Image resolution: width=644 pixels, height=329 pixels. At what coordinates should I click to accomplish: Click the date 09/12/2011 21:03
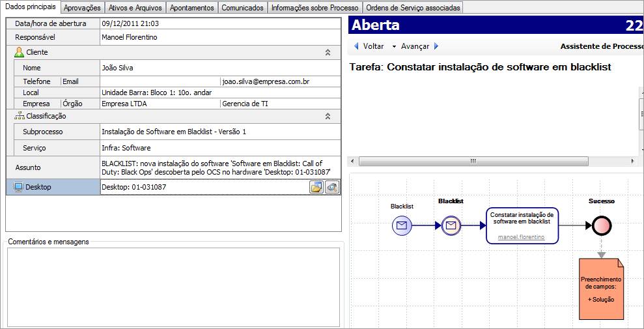(130, 24)
